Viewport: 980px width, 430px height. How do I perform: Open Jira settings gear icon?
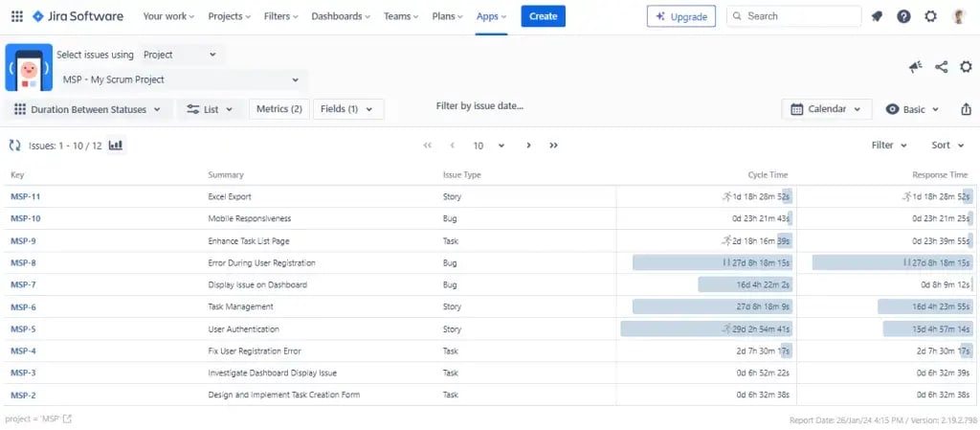tap(930, 16)
